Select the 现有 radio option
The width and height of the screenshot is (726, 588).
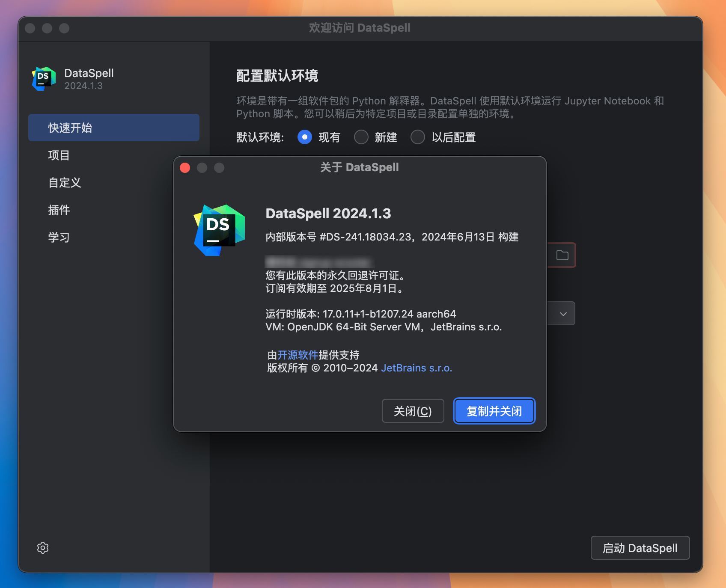pos(304,137)
